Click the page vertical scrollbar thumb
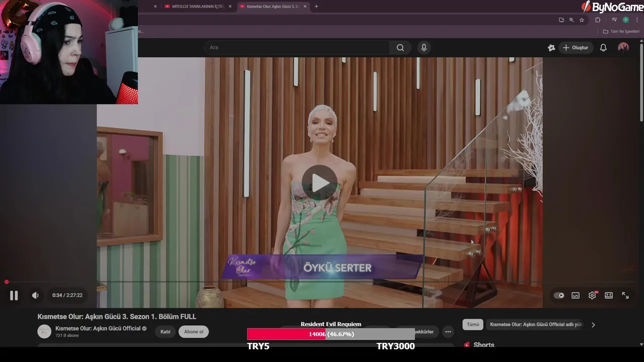This screenshot has width=644, height=362. coord(641,83)
